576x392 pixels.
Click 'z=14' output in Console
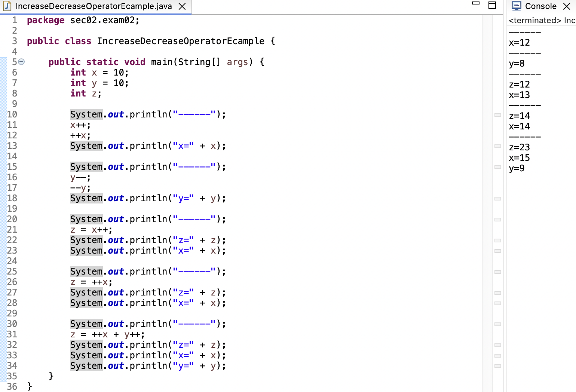[x=519, y=116]
